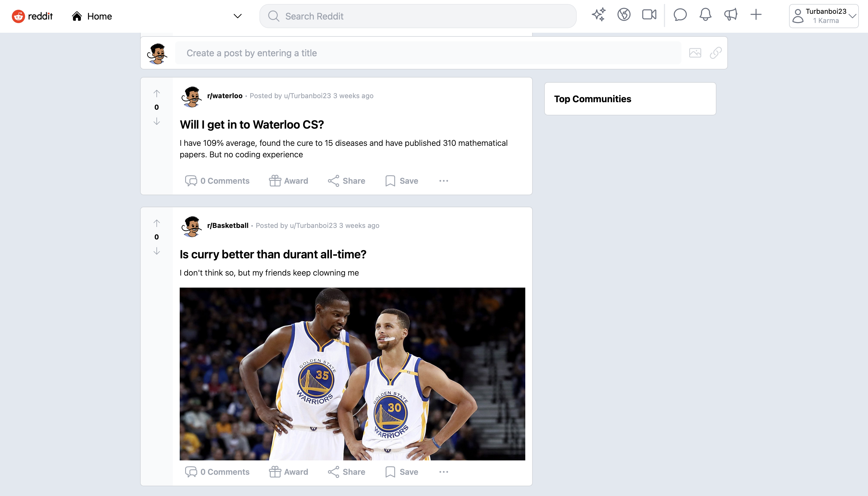This screenshot has height=496, width=868.
Task: Downvote the curry vs durant post
Action: pos(156,251)
